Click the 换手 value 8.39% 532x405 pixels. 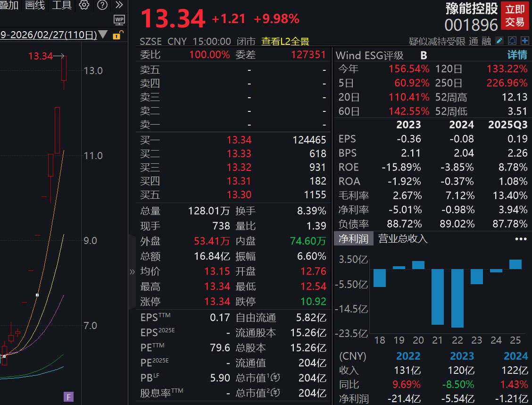311,211
